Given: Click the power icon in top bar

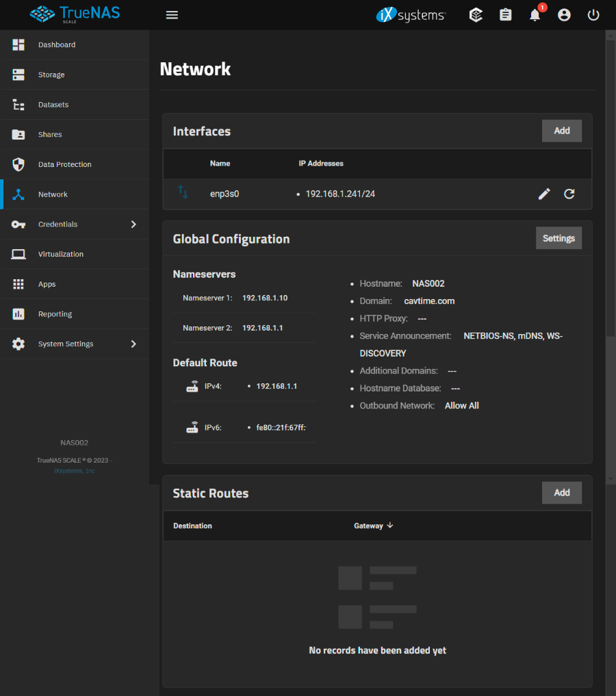Looking at the screenshot, I should click(x=593, y=15).
